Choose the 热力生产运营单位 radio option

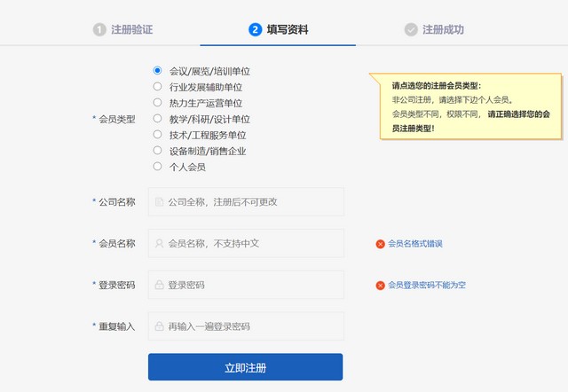coord(157,102)
